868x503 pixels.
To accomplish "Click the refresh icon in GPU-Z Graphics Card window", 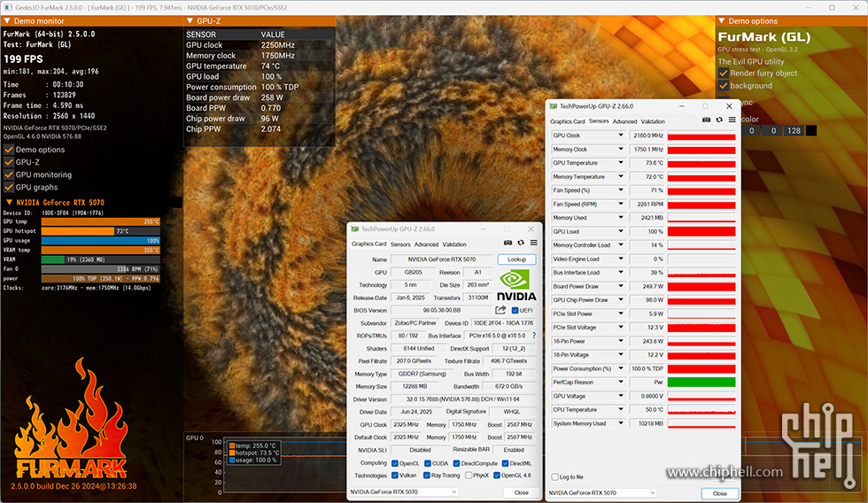I will pyautogui.click(x=521, y=243).
